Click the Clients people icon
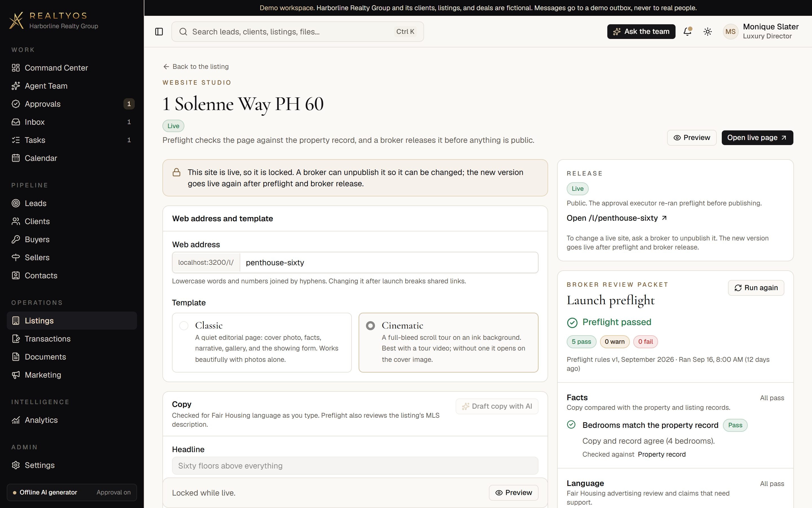 click(x=16, y=222)
